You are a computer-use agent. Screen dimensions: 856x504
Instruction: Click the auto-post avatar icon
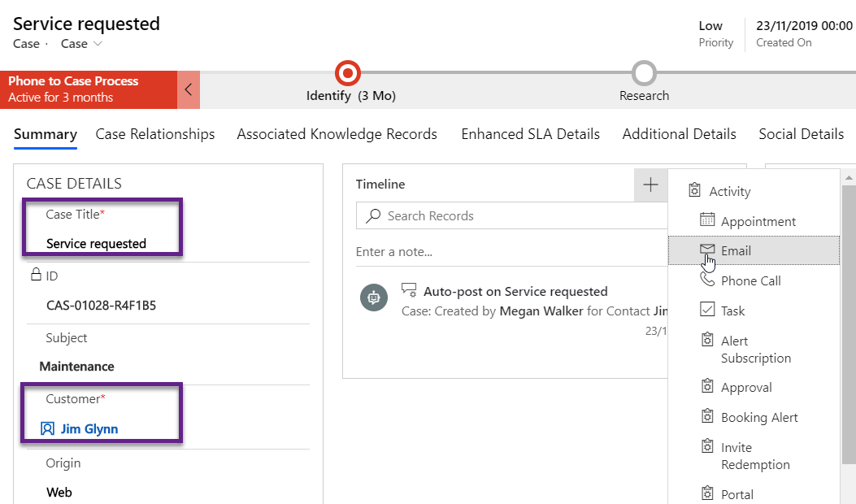(x=374, y=298)
